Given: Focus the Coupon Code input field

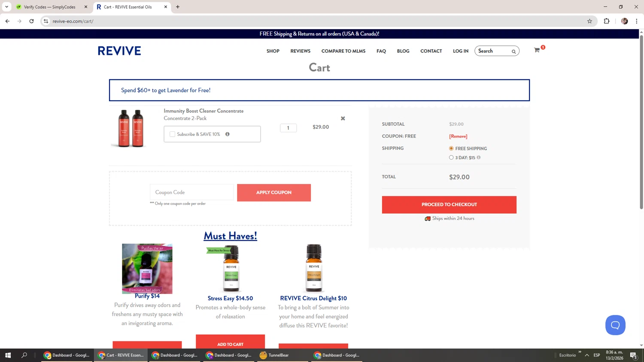Looking at the screenshot, I should coord(191,192).
